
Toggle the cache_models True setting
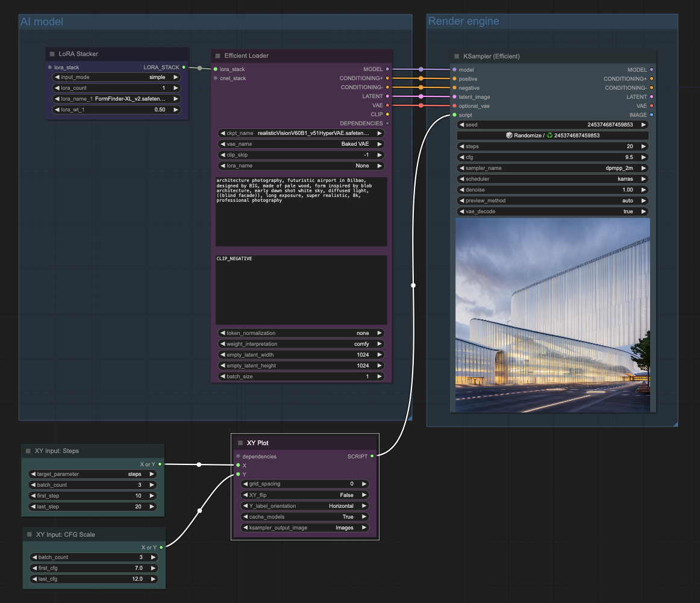coord(304,517)
